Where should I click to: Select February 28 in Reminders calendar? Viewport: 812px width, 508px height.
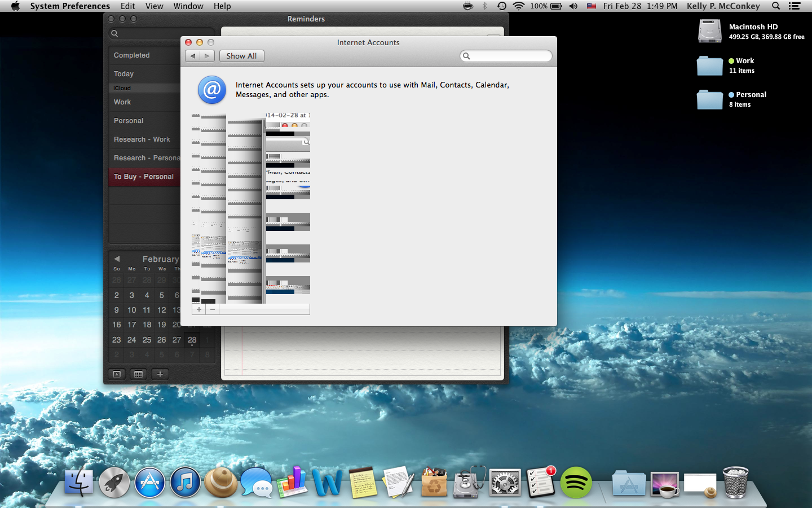(x=192, y=340)
